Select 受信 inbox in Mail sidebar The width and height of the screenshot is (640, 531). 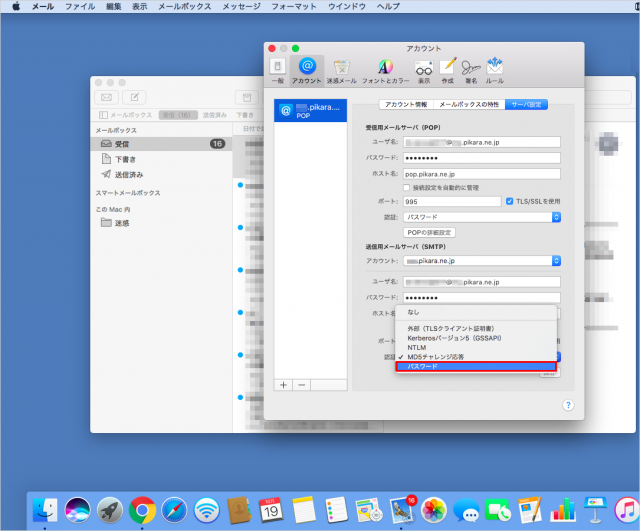point(161,144)
